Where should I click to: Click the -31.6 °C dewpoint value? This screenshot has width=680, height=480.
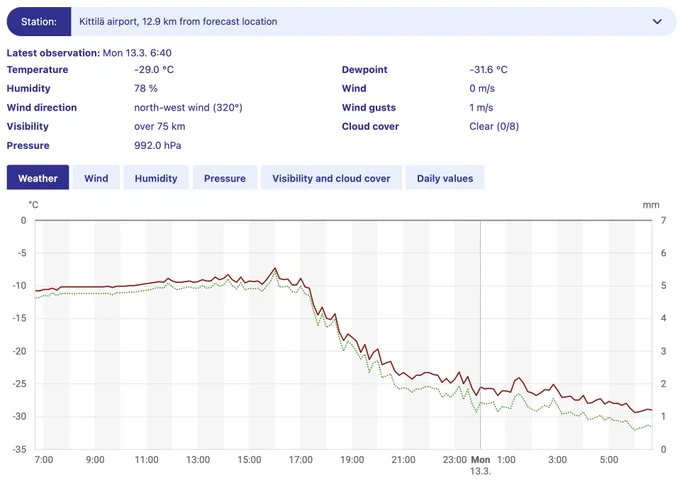coord(488,69)
